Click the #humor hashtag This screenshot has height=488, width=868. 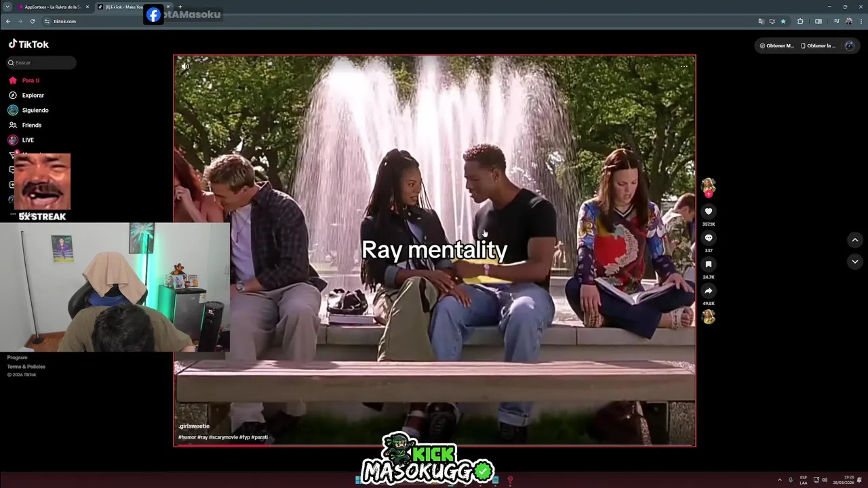186,437
